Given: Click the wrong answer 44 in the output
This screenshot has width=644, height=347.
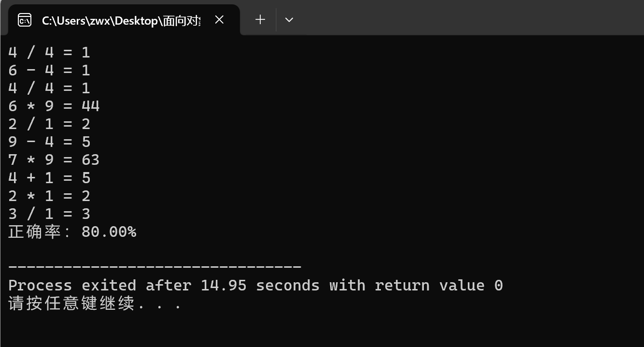Looking at the screenshot, I should click(91, 106).
